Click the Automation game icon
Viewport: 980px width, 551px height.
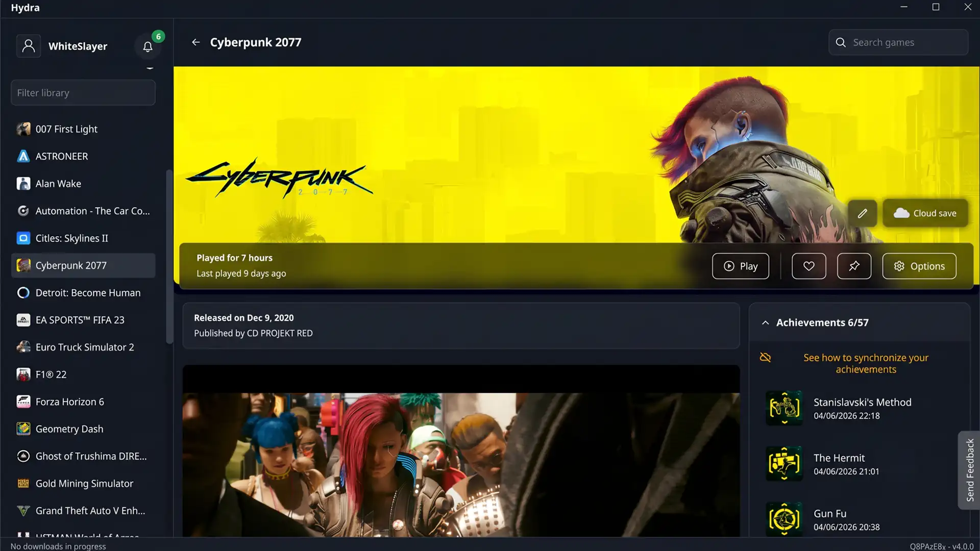(23, 211)
